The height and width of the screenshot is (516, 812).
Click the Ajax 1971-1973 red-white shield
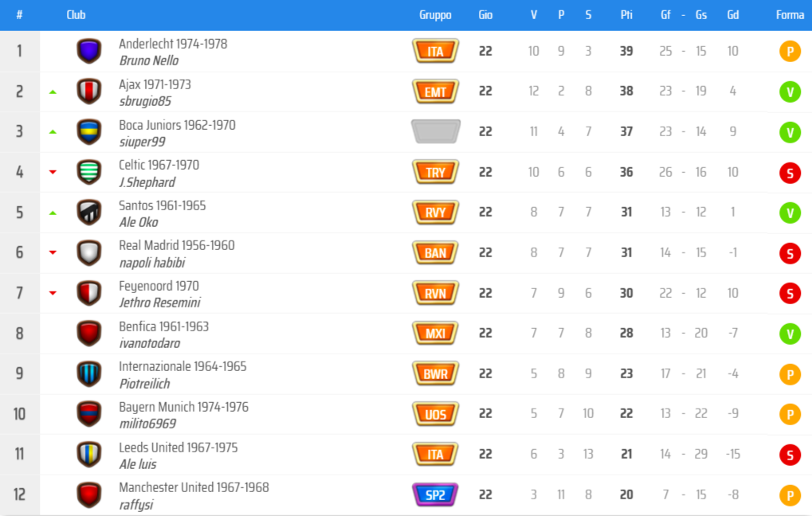[x=89, y=91]
